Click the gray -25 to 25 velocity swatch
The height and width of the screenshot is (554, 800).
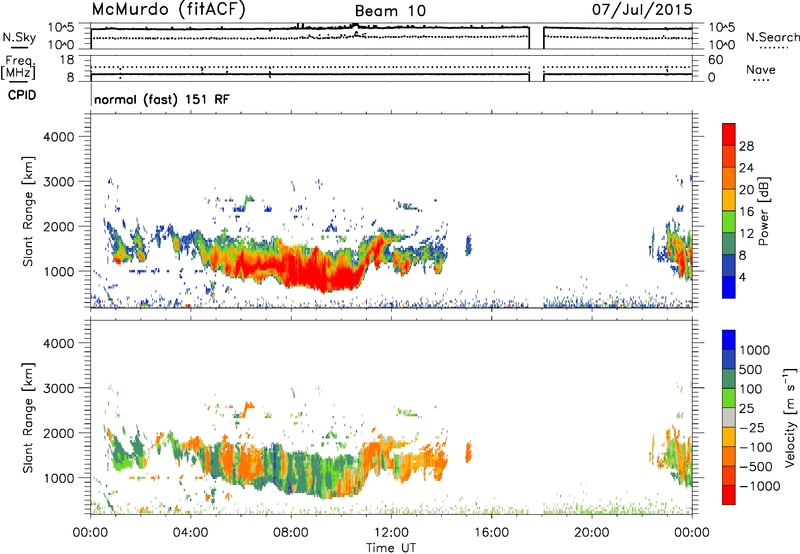click(729, 417)
